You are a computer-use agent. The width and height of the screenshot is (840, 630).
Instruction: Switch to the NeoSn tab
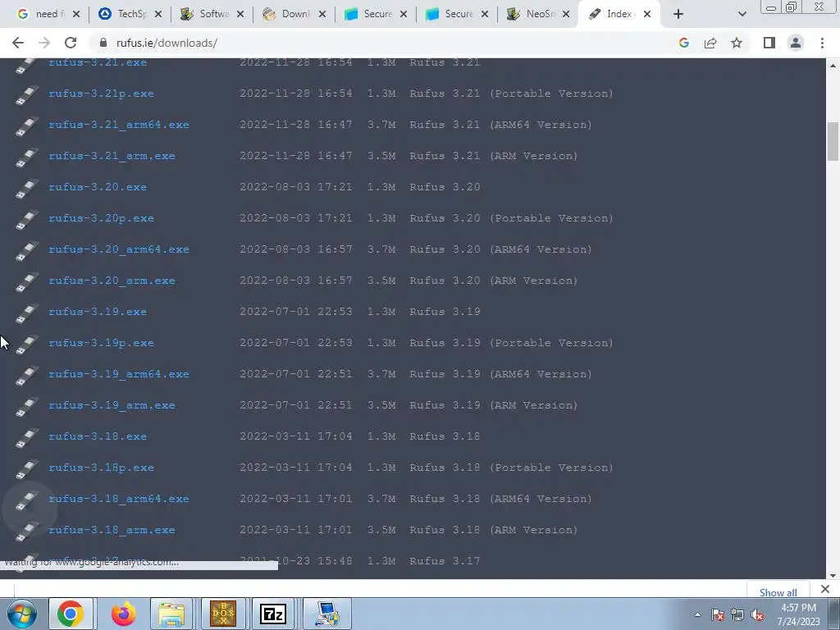(538, 14)
